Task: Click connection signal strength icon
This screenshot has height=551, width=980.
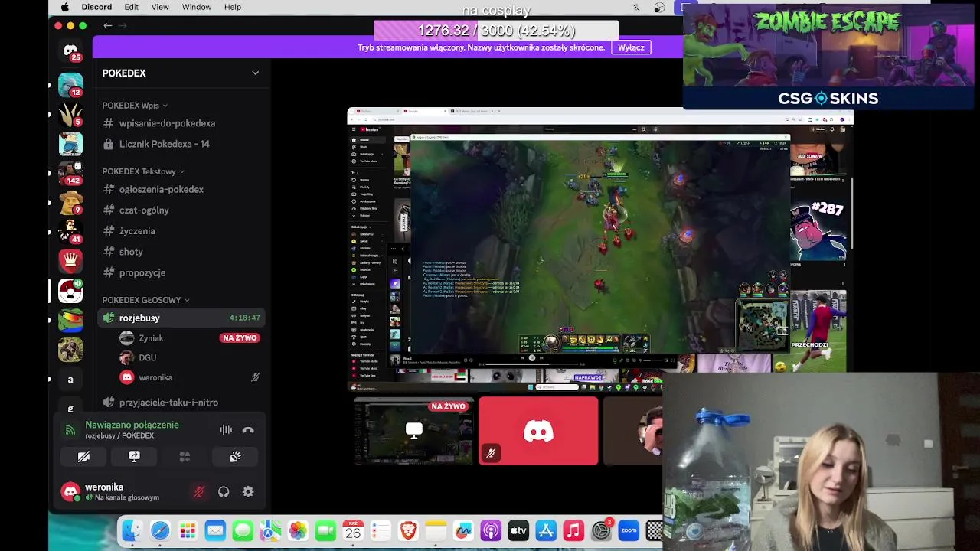Action: (70, 430)
